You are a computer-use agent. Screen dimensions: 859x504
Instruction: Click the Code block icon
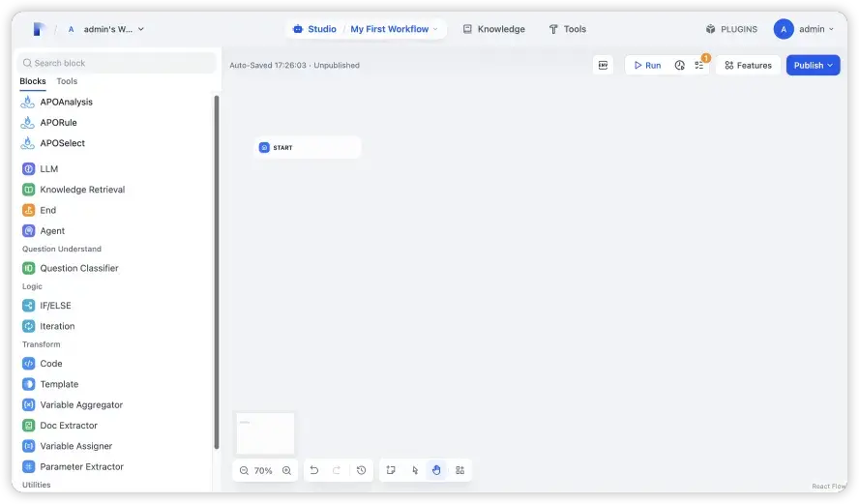28,364
